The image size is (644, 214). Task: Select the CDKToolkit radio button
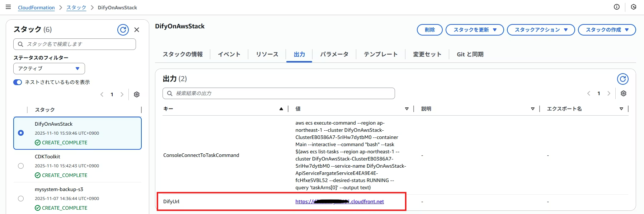point(21,166)
